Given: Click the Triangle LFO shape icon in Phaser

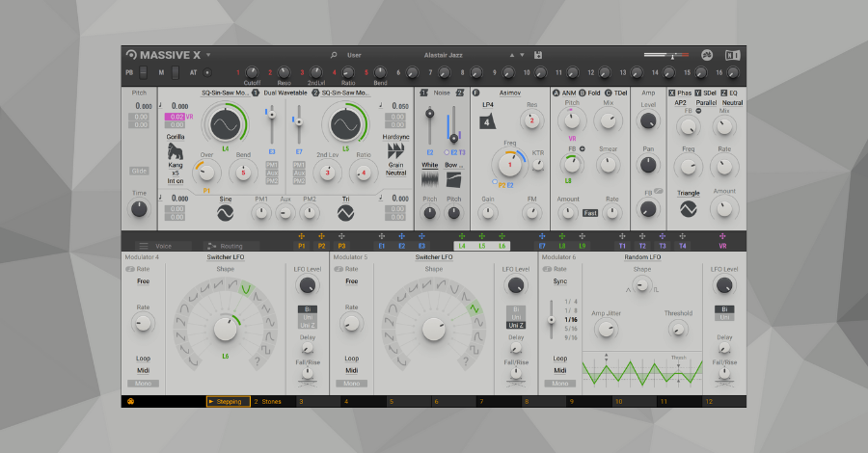Looking at the screenshot, I should point(688,209).
